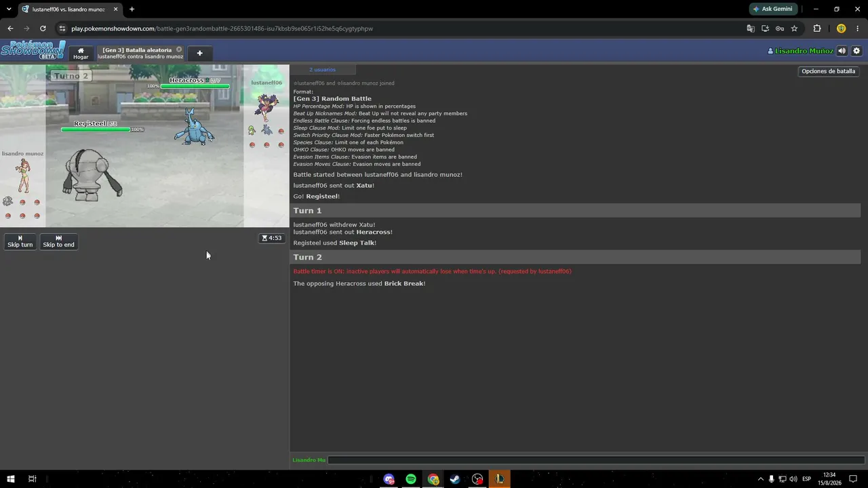Open the Chrome profile avatar

[841, 28]
